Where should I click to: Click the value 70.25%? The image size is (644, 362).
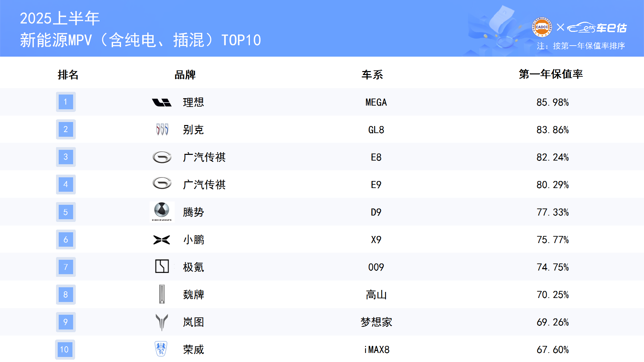click(552, 295)
